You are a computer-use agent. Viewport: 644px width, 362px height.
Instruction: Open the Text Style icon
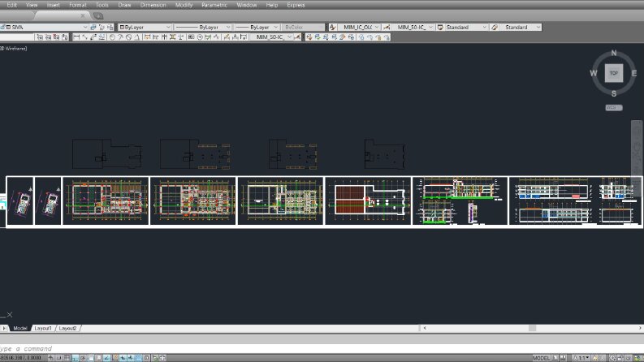333,27
